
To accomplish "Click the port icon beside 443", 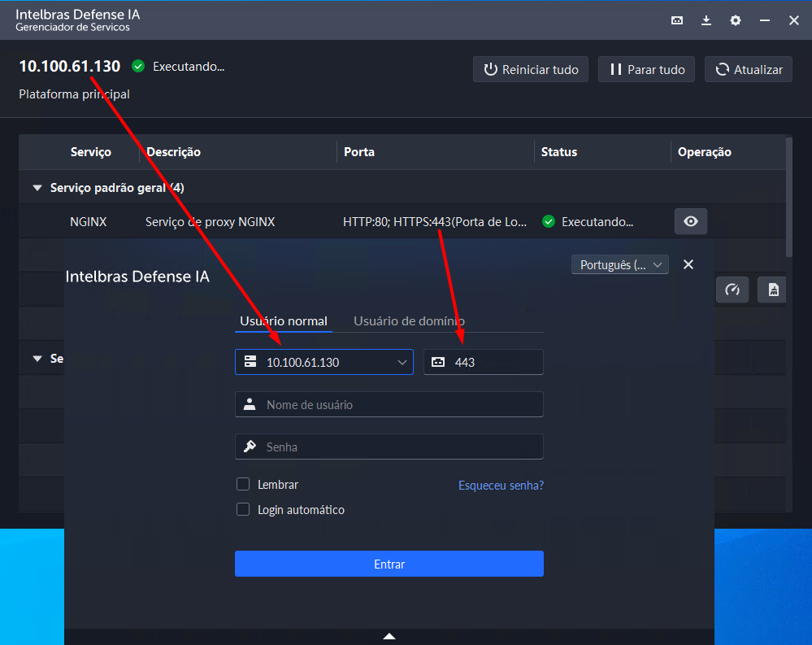I will point(439,362).
